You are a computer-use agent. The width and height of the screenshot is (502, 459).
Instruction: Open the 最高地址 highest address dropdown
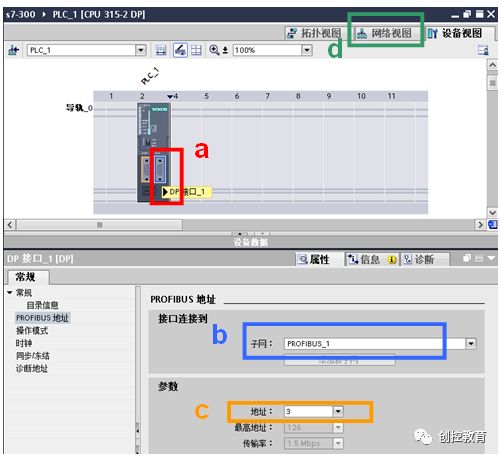[x=338, y=427]
